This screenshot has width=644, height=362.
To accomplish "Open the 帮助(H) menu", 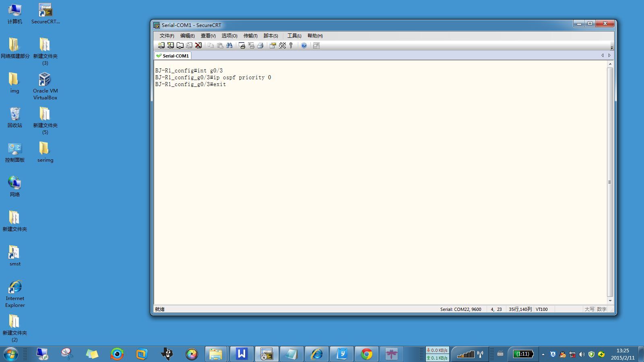I will (x=315, y=36).
